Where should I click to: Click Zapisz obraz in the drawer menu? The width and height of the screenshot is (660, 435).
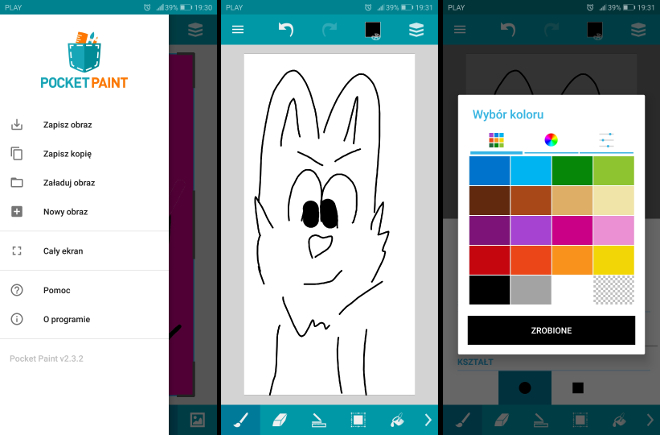[x=68, y=125]
